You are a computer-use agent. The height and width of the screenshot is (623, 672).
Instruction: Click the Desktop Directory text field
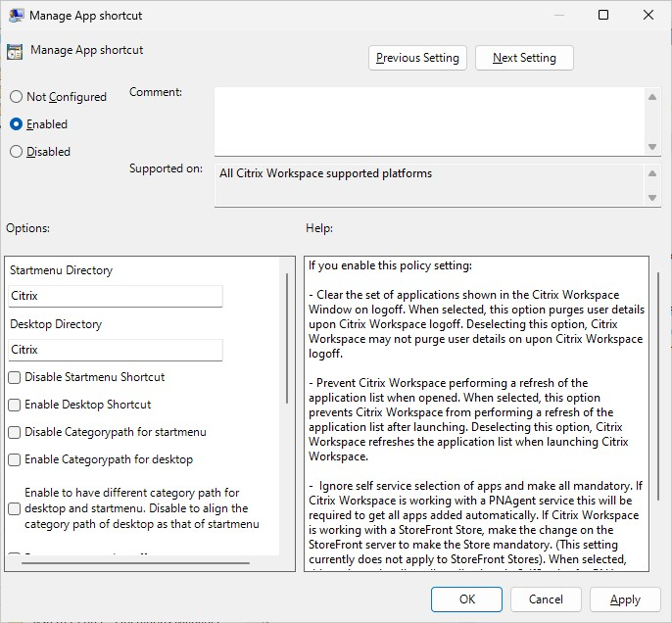pyautogui.click(x=116, y=350)
